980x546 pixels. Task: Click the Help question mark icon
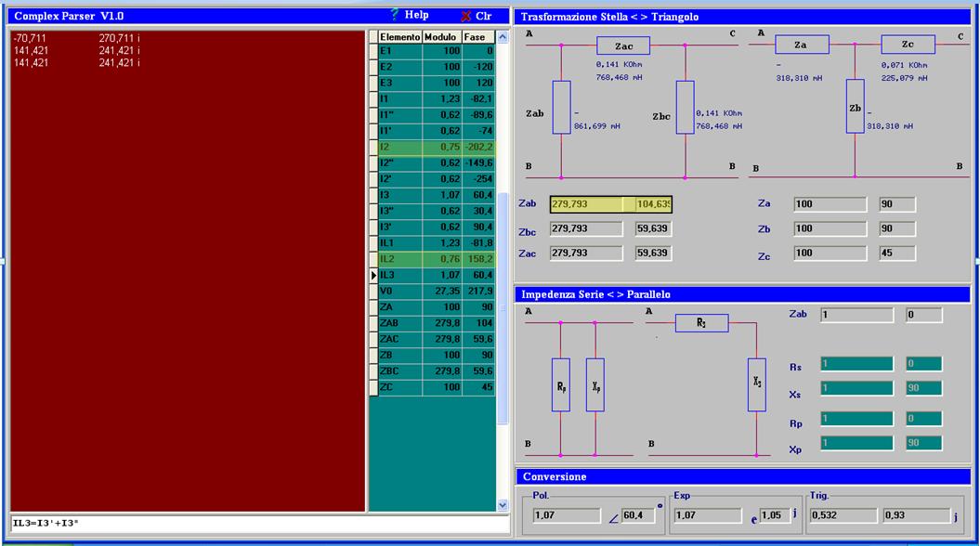[x=395, y=15]
